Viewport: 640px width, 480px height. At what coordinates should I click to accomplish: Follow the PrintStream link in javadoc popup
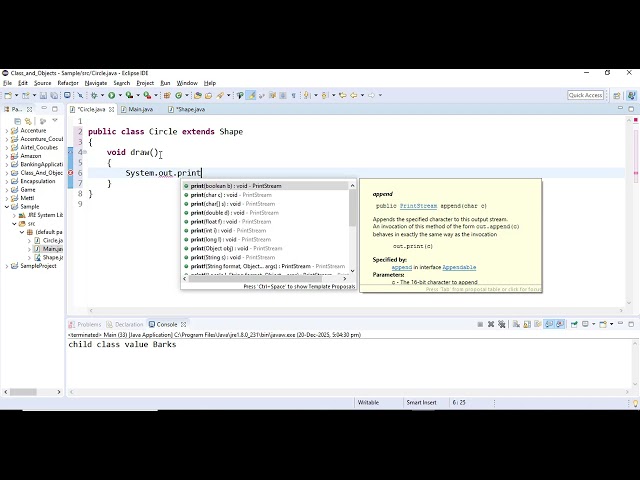coord(418,206)
